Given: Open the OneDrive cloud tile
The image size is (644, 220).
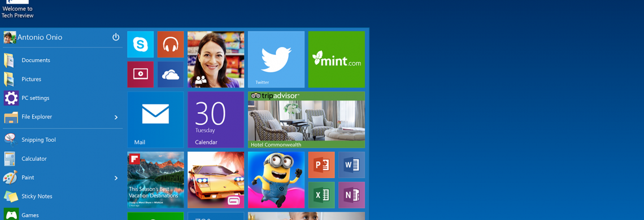Looking at the screenshot, I should [171, 74].
